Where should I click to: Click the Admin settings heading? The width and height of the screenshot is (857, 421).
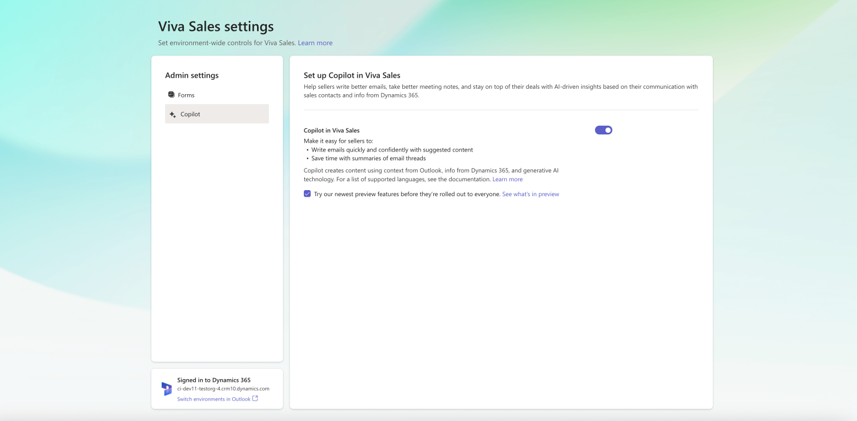[192, 75]
